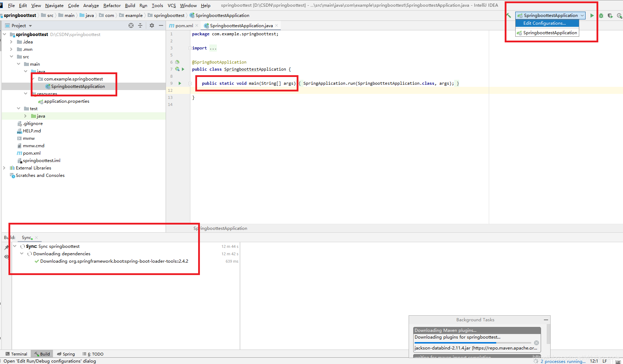The height and width of the screenshot is (364, 623).
Task: Hide the Project tool window
Action: click(x=161, y=25)
